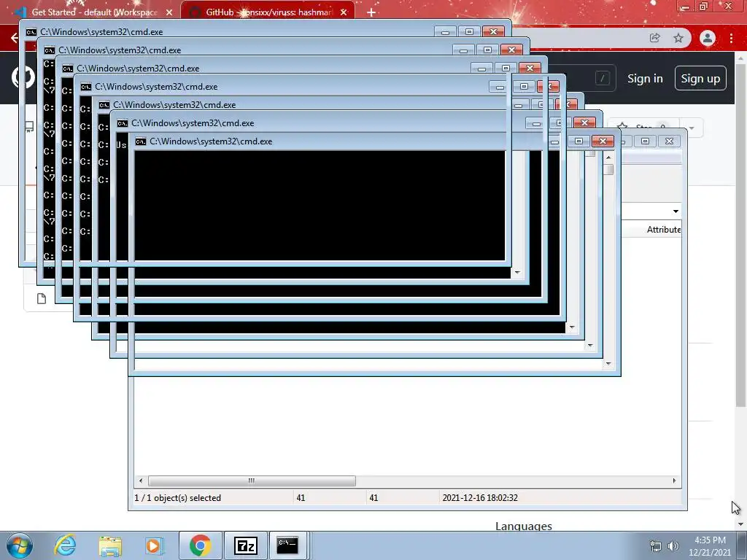This screenshot has height=560, width=747.
Task: Click the 7-Zip window close button
Action: coord(670,141)
